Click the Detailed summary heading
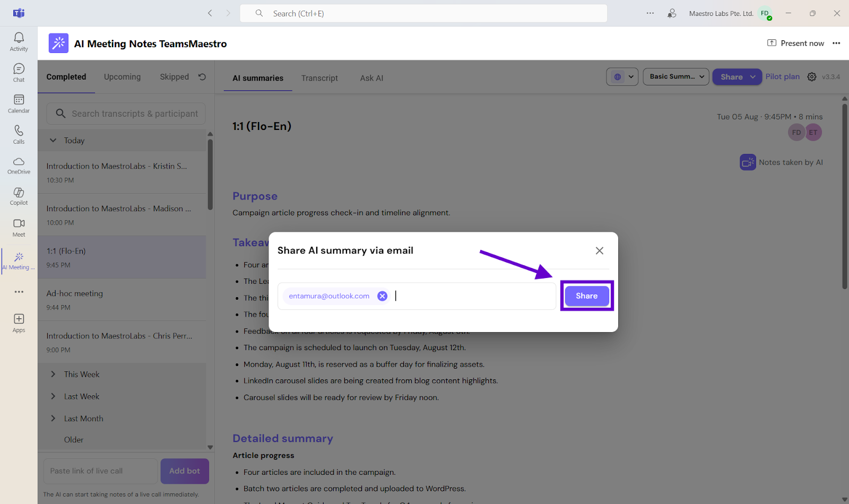This screenshot has width=849, height=504. point(283,439)
